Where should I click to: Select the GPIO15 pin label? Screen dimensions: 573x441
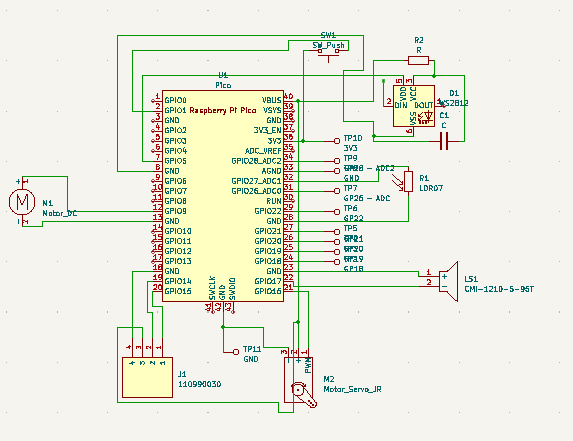tap(178, 291)
